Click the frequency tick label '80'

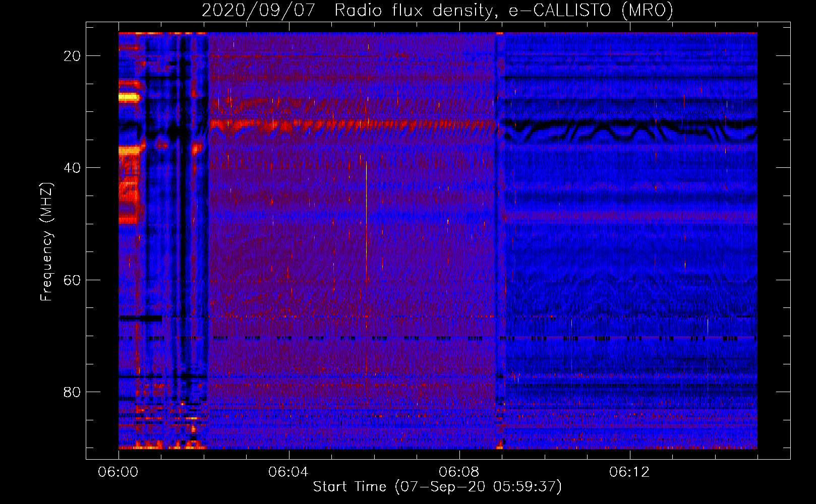point(73,392)
